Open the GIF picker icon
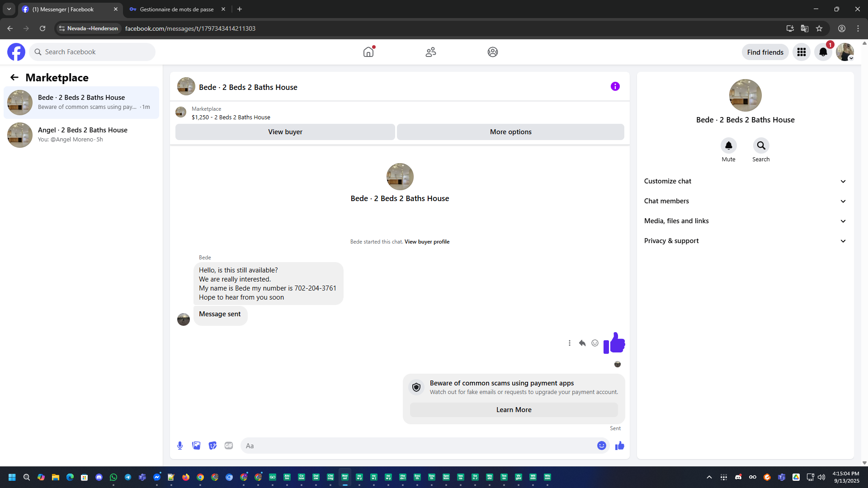This screenshot has height=488, width=868. pos(229,446)
